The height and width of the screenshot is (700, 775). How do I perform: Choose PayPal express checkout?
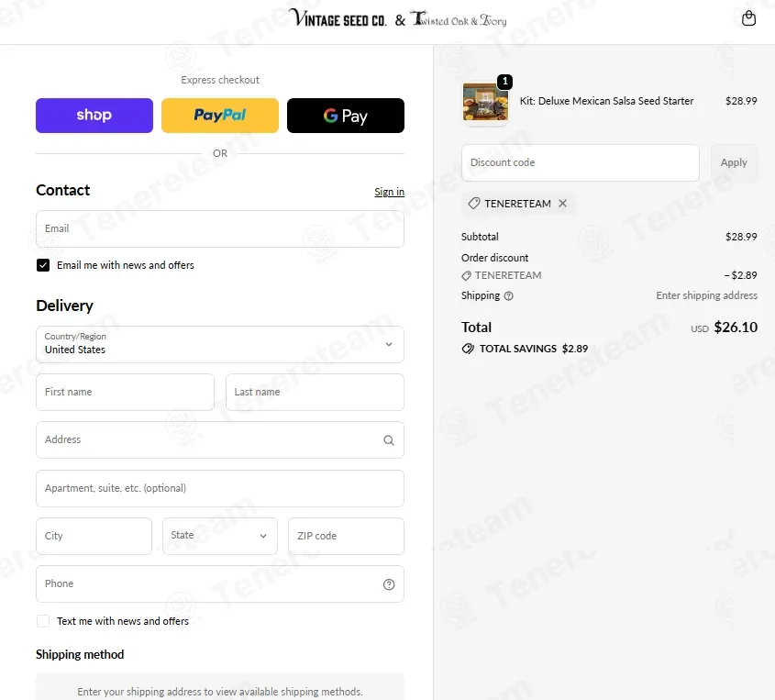coord(220,116)
